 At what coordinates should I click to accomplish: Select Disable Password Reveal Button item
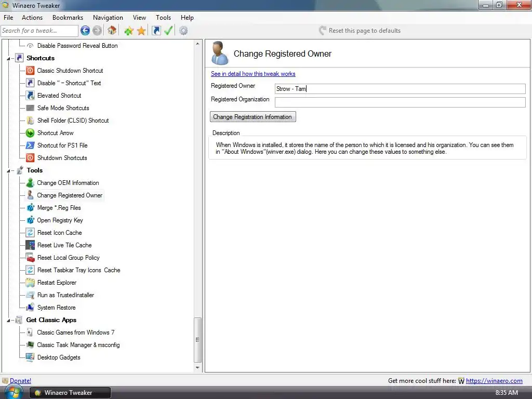click(77, 46)
